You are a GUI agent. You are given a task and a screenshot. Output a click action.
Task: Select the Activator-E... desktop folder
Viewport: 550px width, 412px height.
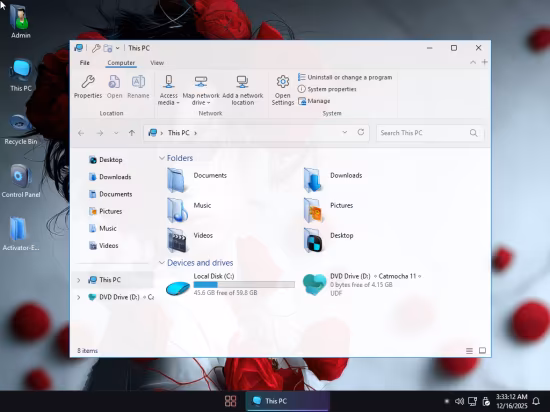tap(21, 234)
